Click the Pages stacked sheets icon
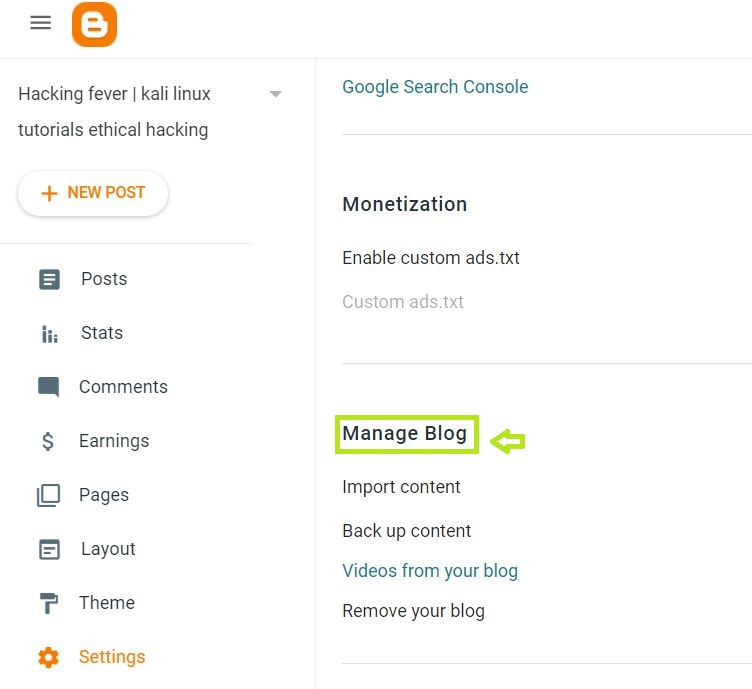This screenshot has width=752, height=689. click(48, 495)
